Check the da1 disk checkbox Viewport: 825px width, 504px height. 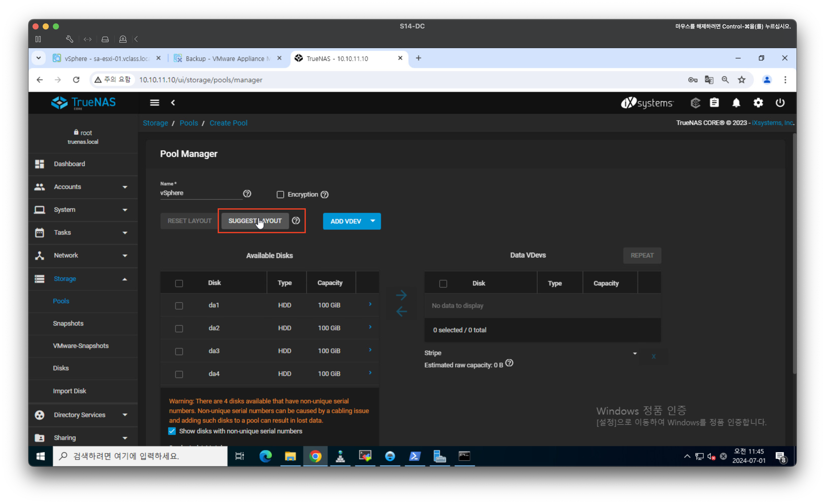click(179, 306)
